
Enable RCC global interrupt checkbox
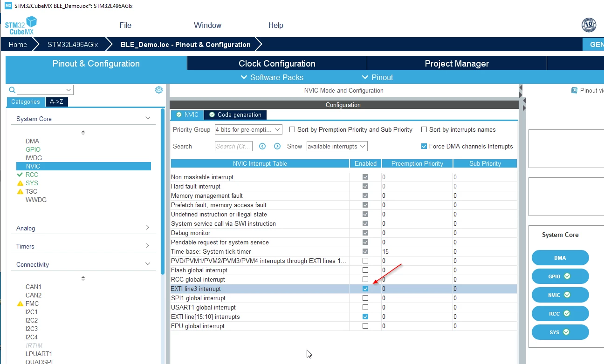(x=365, y=279)
